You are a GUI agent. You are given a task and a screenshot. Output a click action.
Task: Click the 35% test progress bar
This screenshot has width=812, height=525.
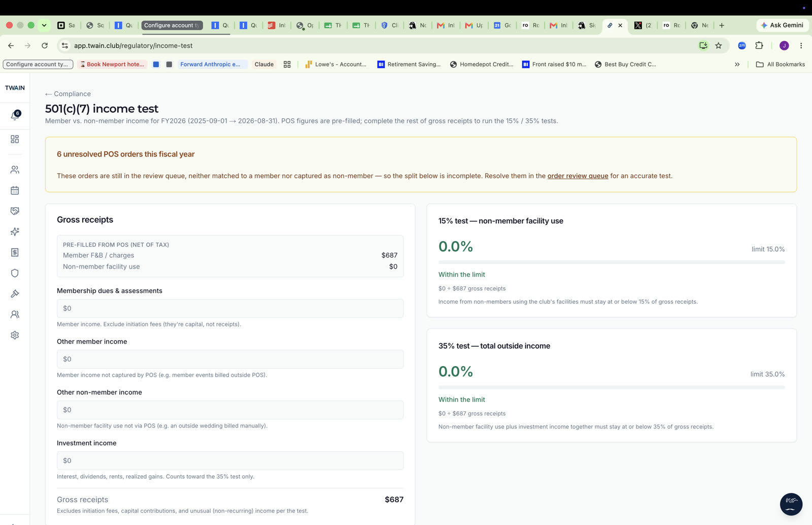612,387
